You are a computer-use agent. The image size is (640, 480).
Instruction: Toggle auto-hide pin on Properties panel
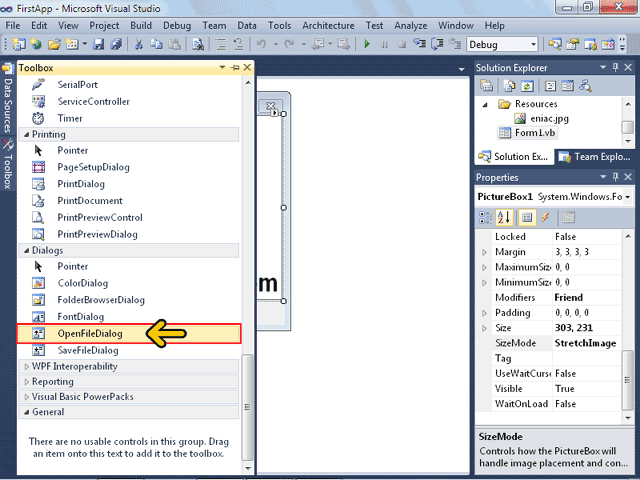(x=616, y=177)
